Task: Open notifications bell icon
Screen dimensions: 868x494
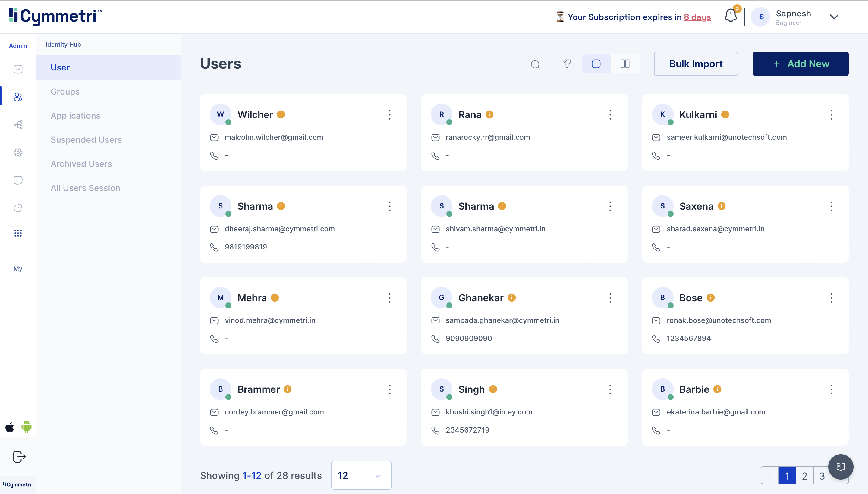Action: tap(731, 16)
